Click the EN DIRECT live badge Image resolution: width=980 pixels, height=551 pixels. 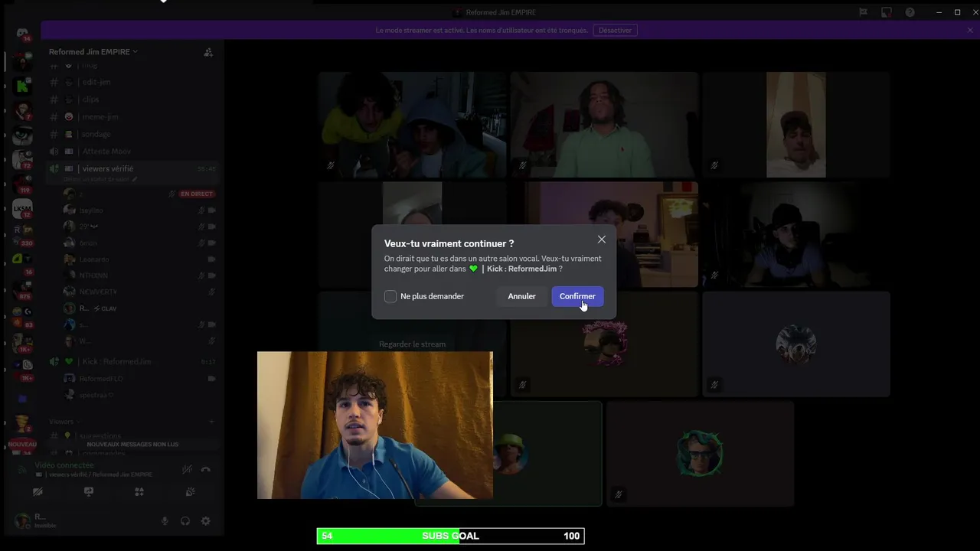click(x=197, y=194)
